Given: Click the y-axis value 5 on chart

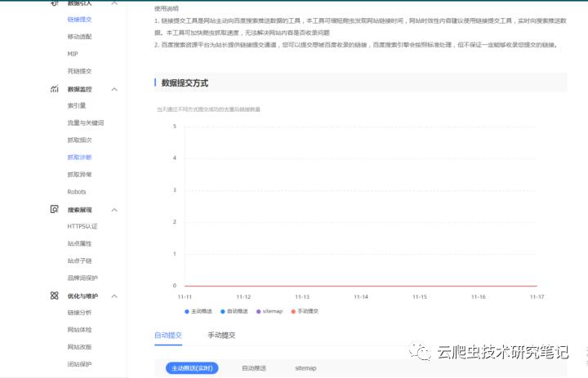Looking at the screenshot, I should pyautogui.click(x=175, y=127).
